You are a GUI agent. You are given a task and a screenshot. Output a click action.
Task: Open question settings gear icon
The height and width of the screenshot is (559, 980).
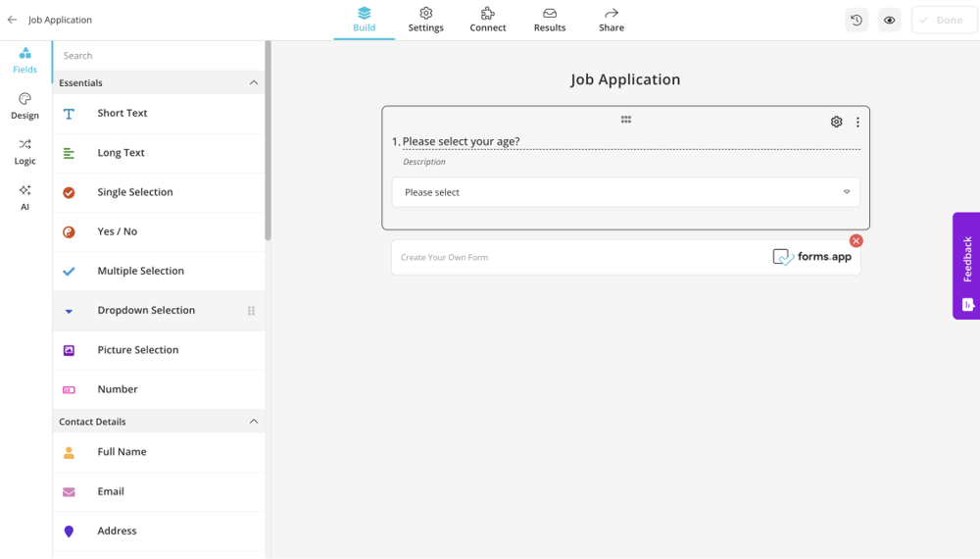[x=836, y=122]
